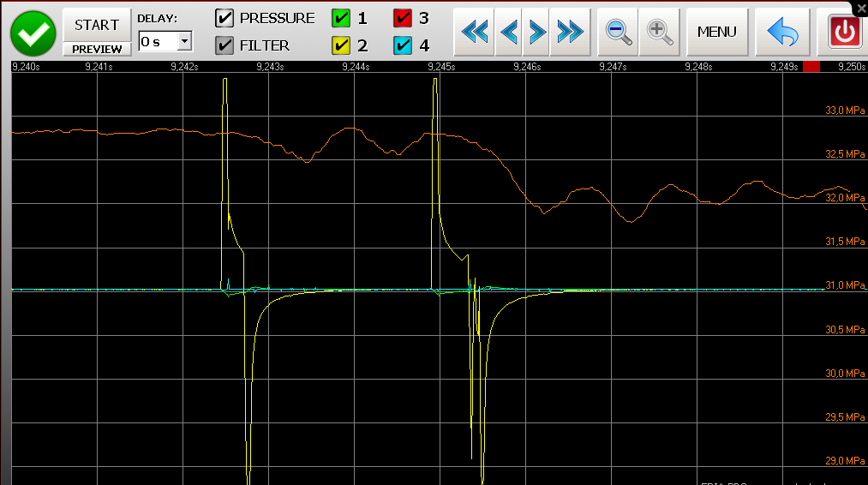Toggle the FILTER checkbox
The height and width of the screenshot is (485, 868).
pos(224,45)
